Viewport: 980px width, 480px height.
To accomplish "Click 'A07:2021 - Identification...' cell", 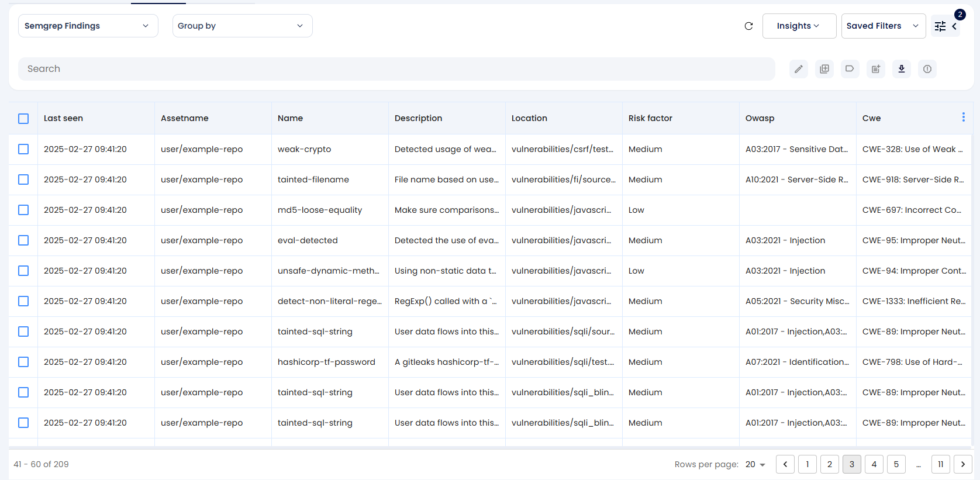I will tap(797, 362).
